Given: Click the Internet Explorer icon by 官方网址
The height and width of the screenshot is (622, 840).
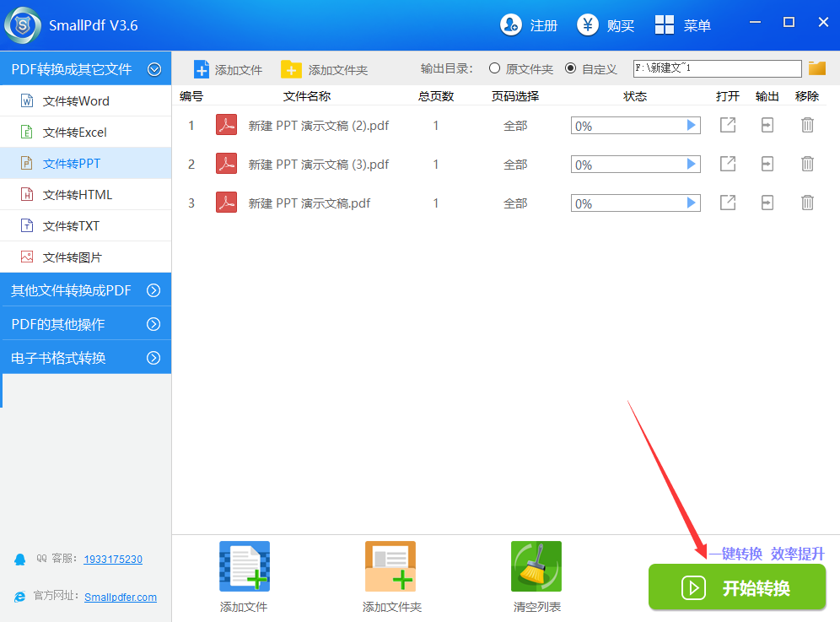Looking at the screenshot, I should point(20,597).
